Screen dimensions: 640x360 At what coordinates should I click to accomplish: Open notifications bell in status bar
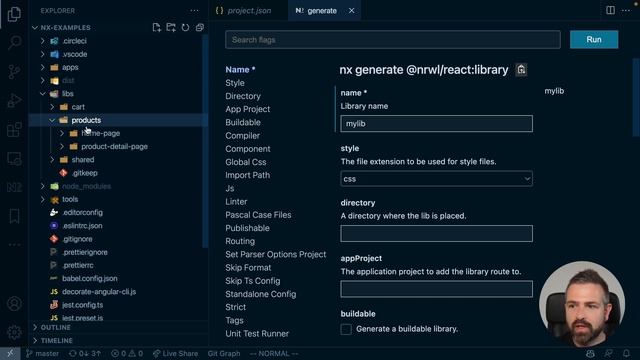(626, 353)
